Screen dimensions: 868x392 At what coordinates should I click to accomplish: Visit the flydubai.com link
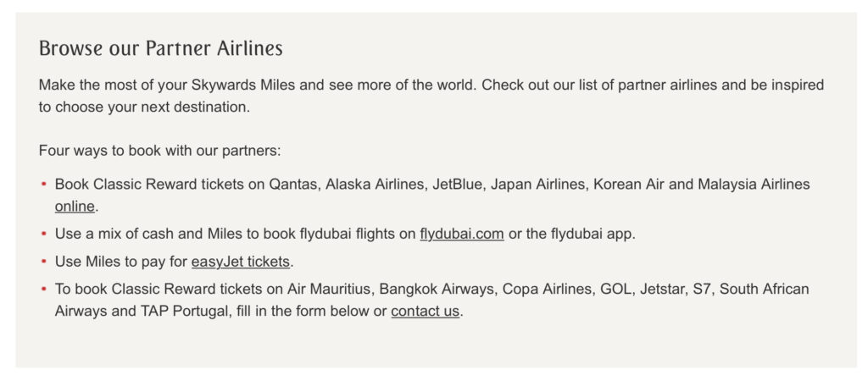click(x=462, y=234)
